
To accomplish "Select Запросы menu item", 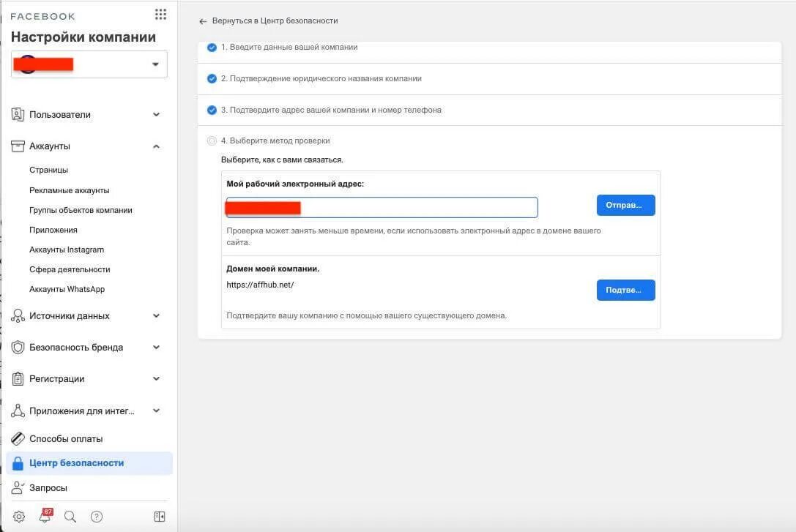I will pyautogui.click(x=89, y=488).
